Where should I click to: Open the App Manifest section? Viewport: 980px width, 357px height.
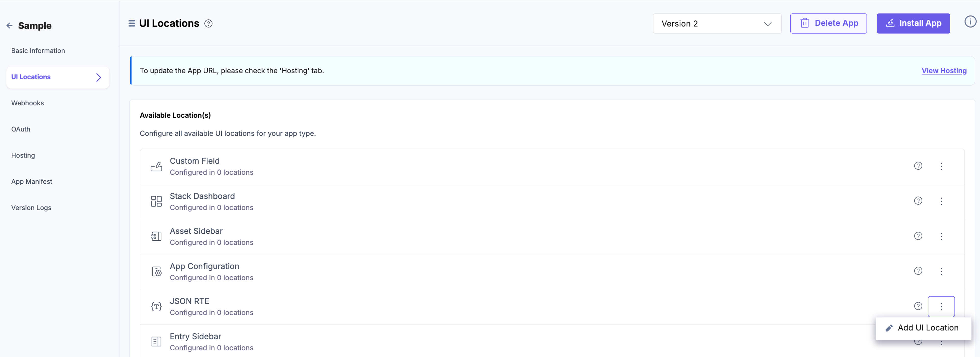(x=32, y=181)
